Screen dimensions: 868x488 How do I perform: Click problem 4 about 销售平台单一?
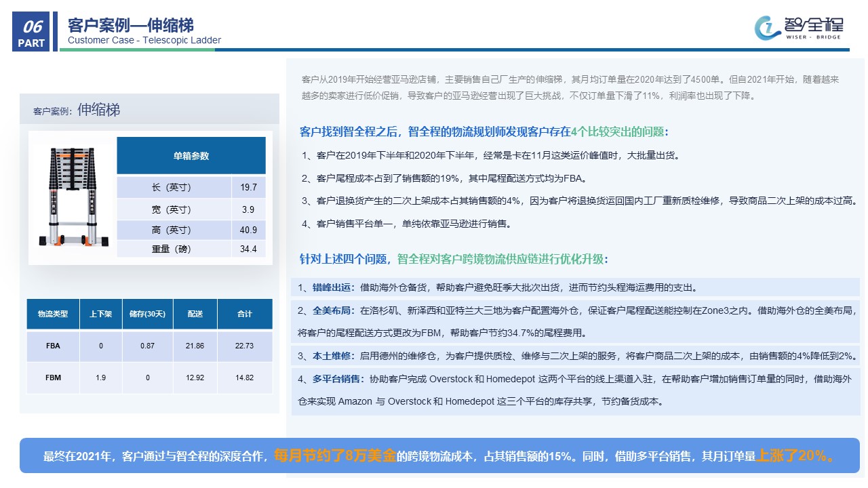tap(406, 223)
